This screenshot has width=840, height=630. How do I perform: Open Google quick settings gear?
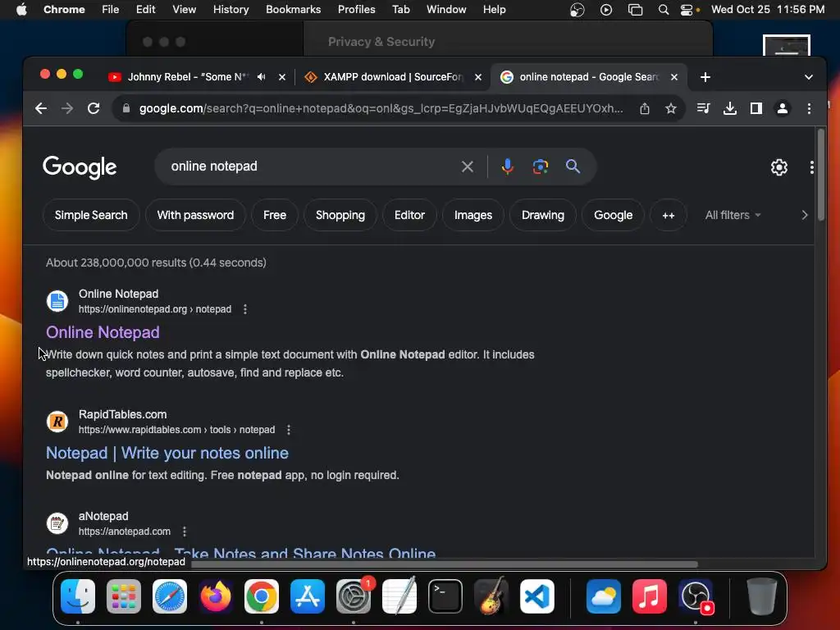click(779, 167)
